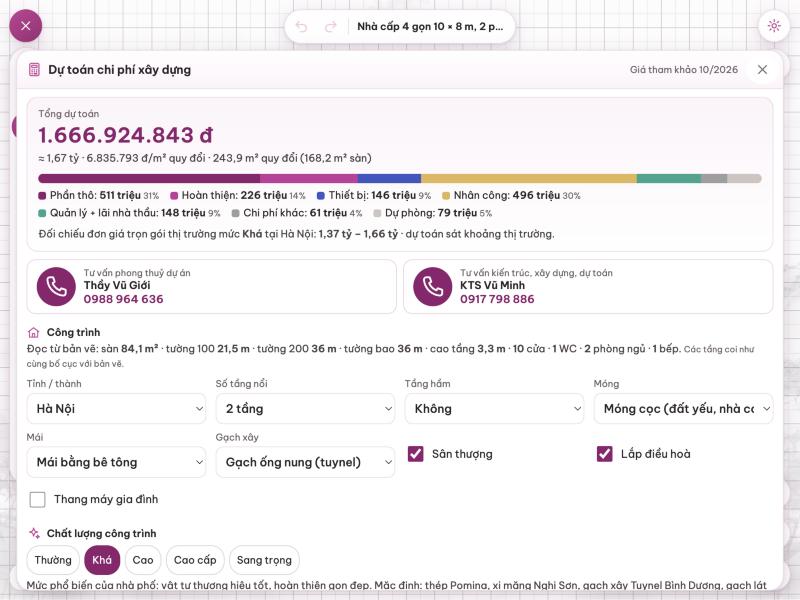
Task: Click the purple round X button
Action: [x=26, y=26]
